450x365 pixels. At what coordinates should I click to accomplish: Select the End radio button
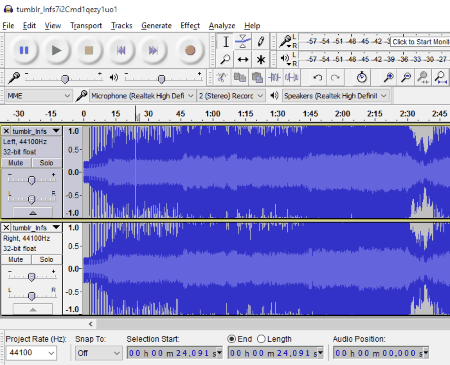[231, 339]
